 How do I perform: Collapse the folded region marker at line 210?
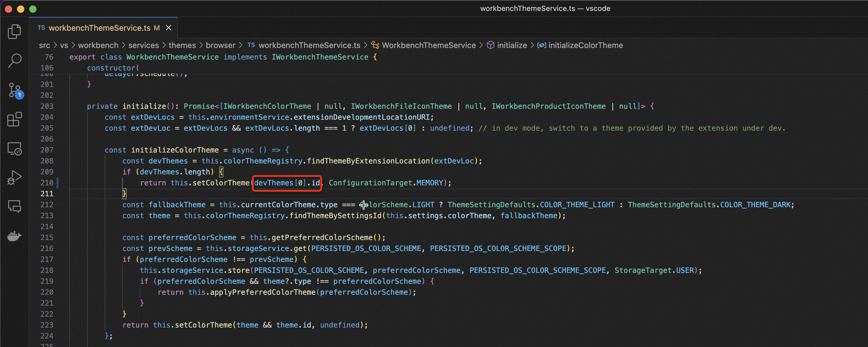coord(58,183)
